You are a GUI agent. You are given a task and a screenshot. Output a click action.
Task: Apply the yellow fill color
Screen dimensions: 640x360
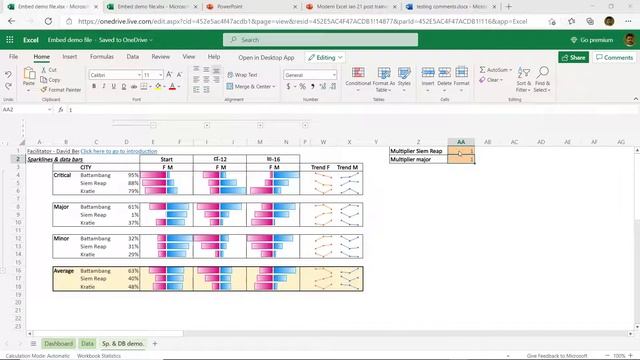tap(158, 86)
